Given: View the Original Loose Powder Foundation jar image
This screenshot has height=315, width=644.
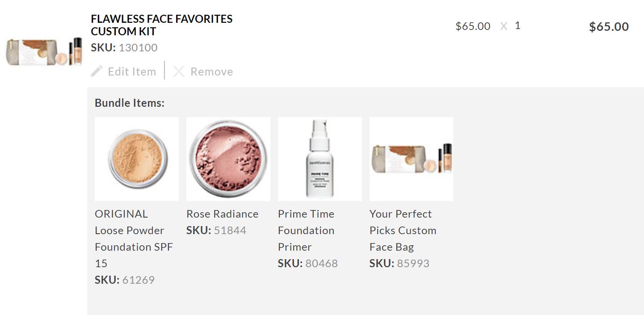Looking at the screenshot, I should coord(137,159).
